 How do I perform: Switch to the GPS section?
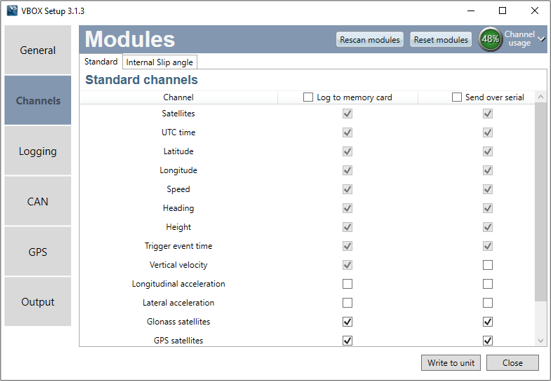pyautogui.click(x=38, y=252)
